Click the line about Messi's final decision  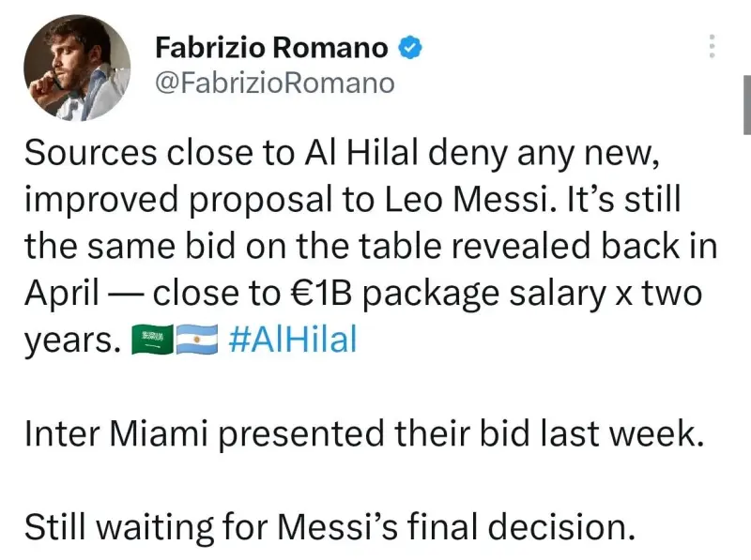click(x=330, y=527)
